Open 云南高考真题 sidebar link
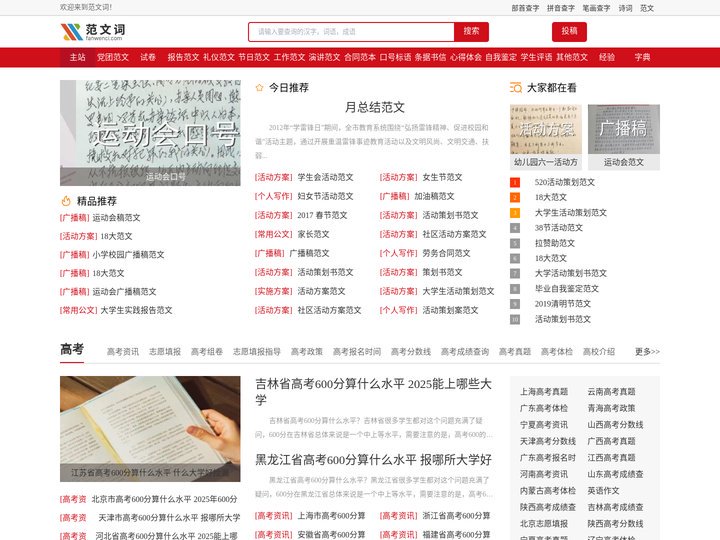Screen dimensions: 720x540 [611, 392]
